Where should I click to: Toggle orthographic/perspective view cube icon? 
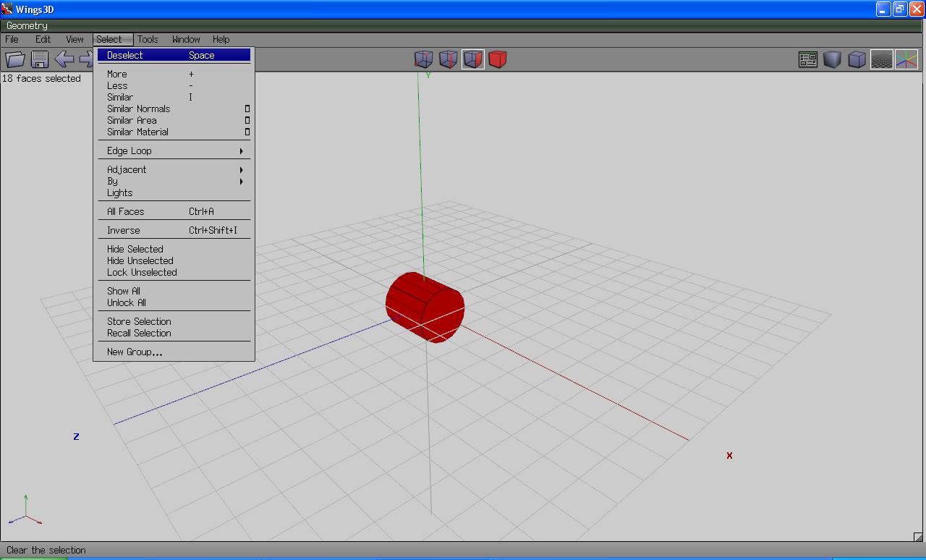coord(857,59)
